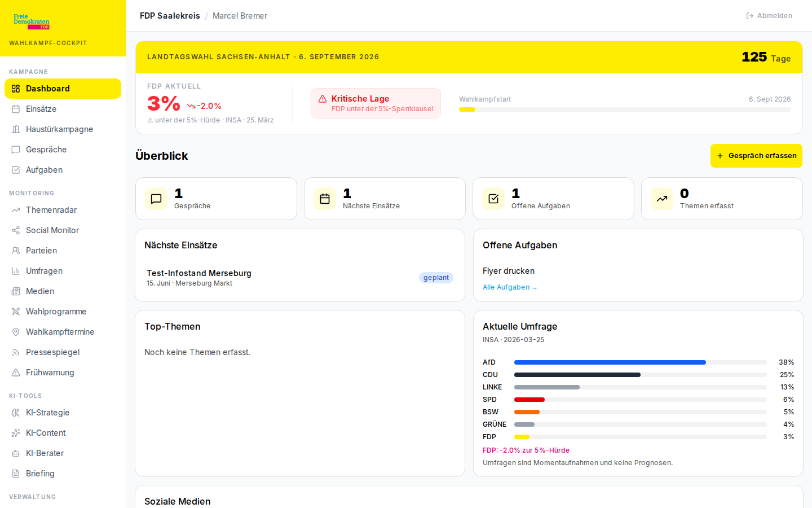Click the Flyer drucken task
The height and width of the screenshot is (508, 812).
coord(509,271)
